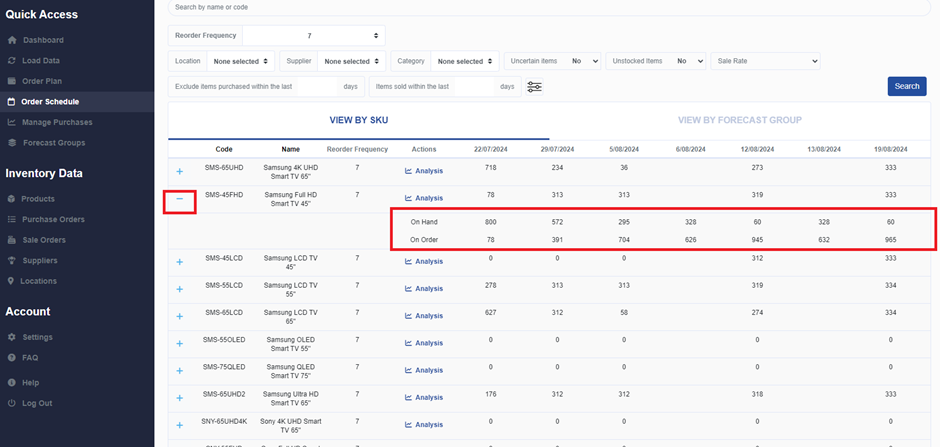Click the blue Search button
The image size is (940, 447).
click(x=906, y=86)
